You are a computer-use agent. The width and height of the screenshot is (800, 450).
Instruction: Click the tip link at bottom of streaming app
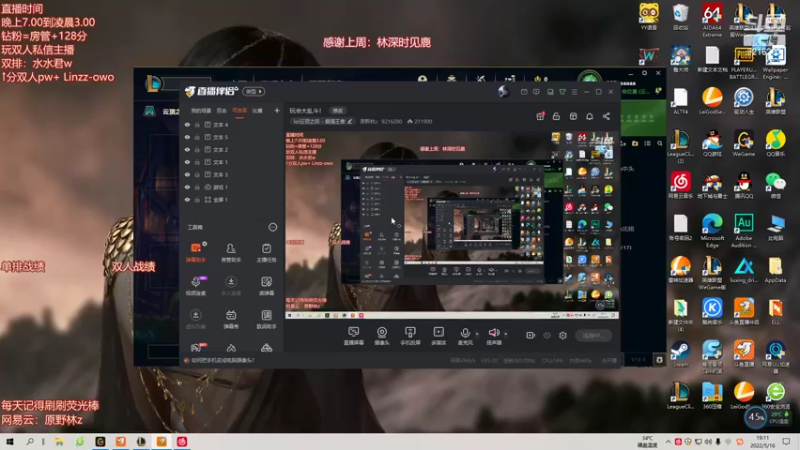222,360
